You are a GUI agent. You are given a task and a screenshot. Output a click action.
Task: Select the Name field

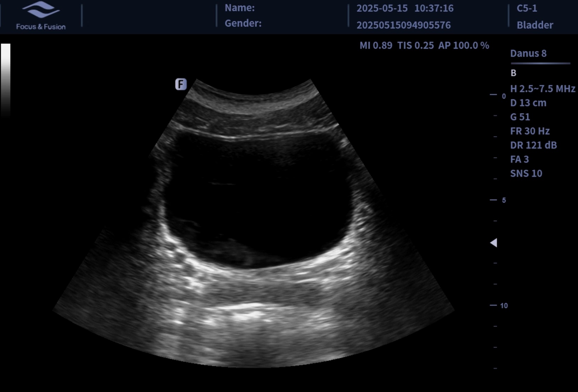point(239,8)
